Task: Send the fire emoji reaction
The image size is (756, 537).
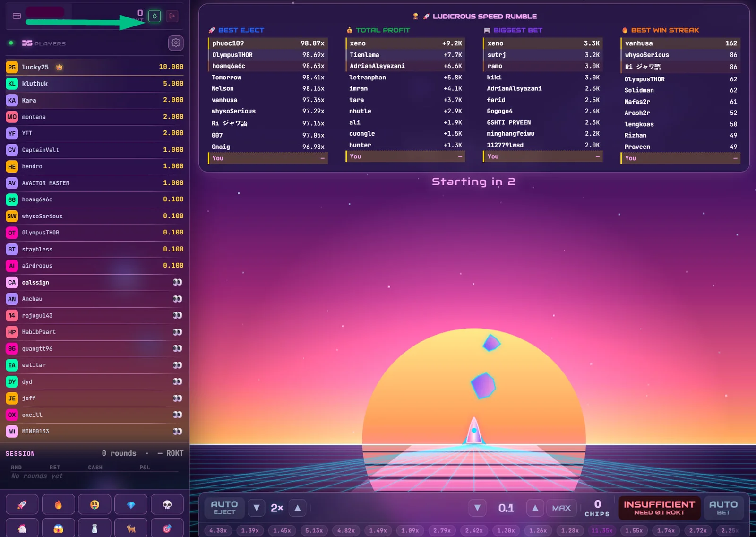Action: [58, 504]
